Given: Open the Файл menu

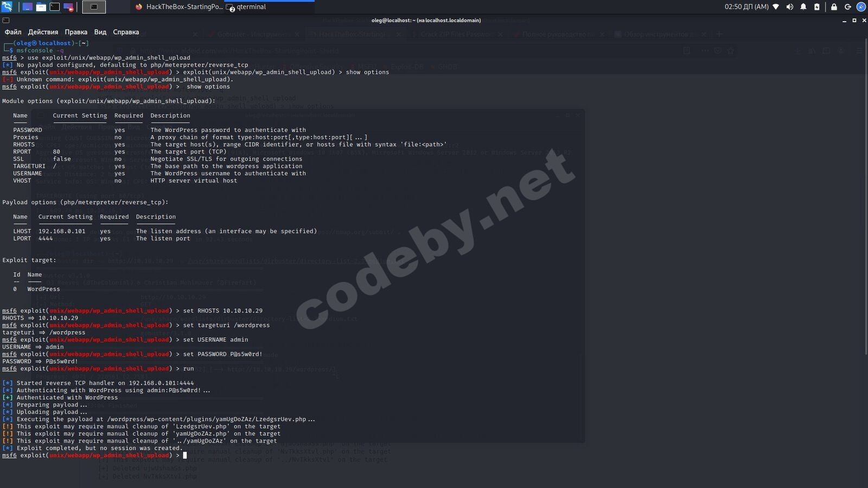Looking at the screenshot, I should [x=13, y=32].
